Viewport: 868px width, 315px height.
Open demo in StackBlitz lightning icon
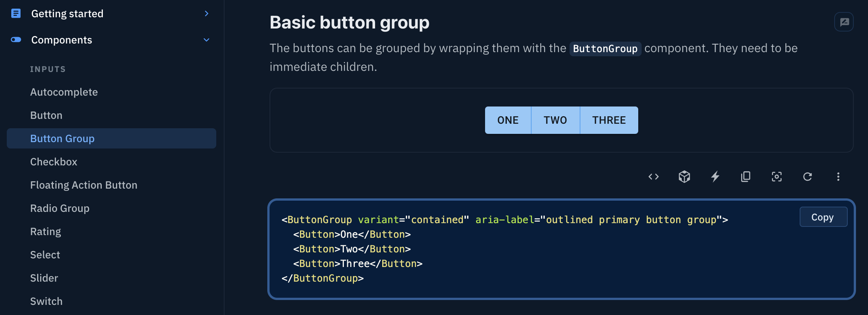(x=715, y=177)
